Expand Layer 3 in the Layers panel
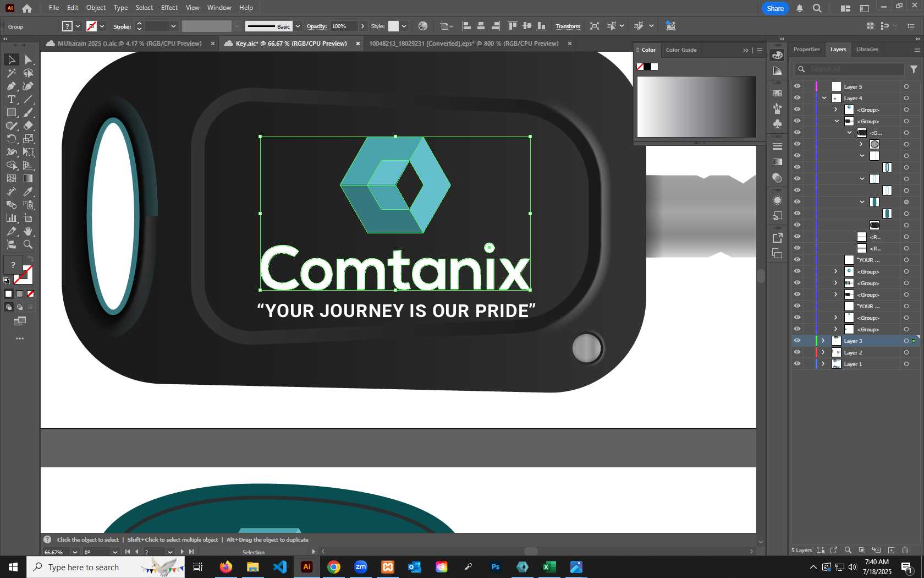 pos(823,341)
